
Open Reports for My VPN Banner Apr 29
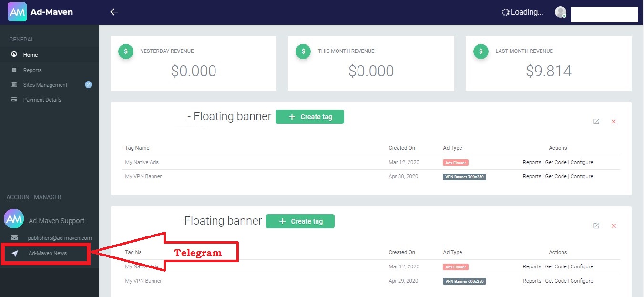coord(532,281)
